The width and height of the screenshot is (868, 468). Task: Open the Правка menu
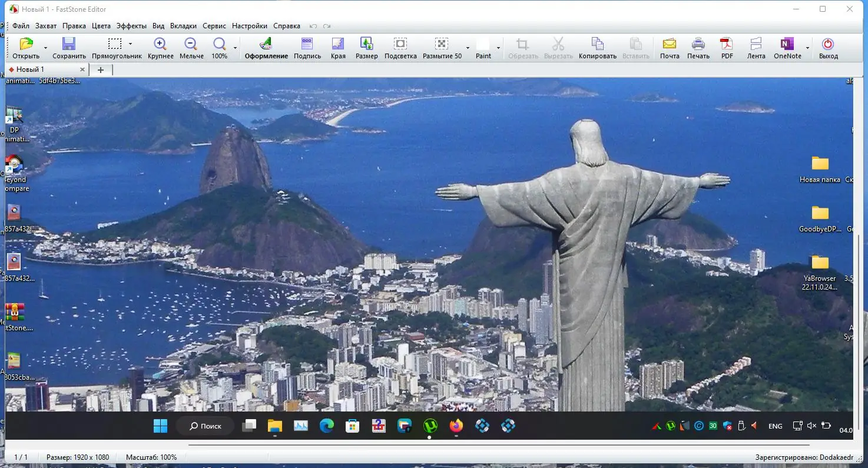74,26
